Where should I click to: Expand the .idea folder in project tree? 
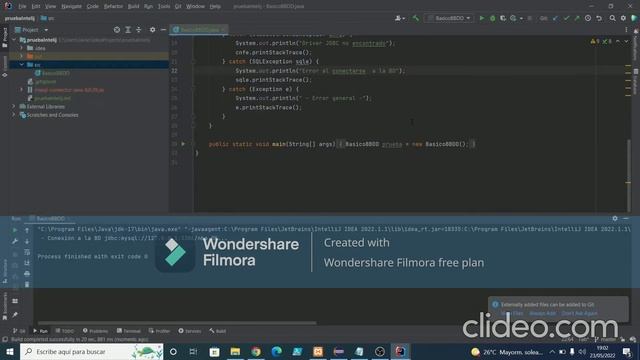click(x=22, y=48)
